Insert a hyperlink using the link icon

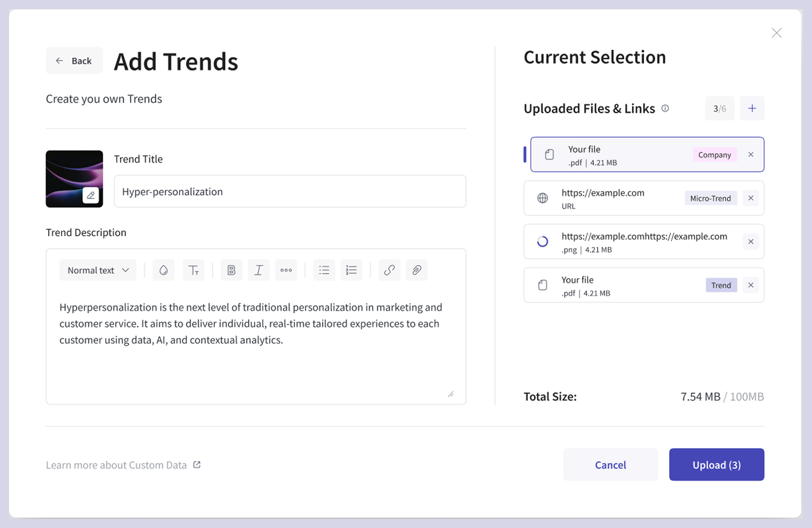point(389,270)
